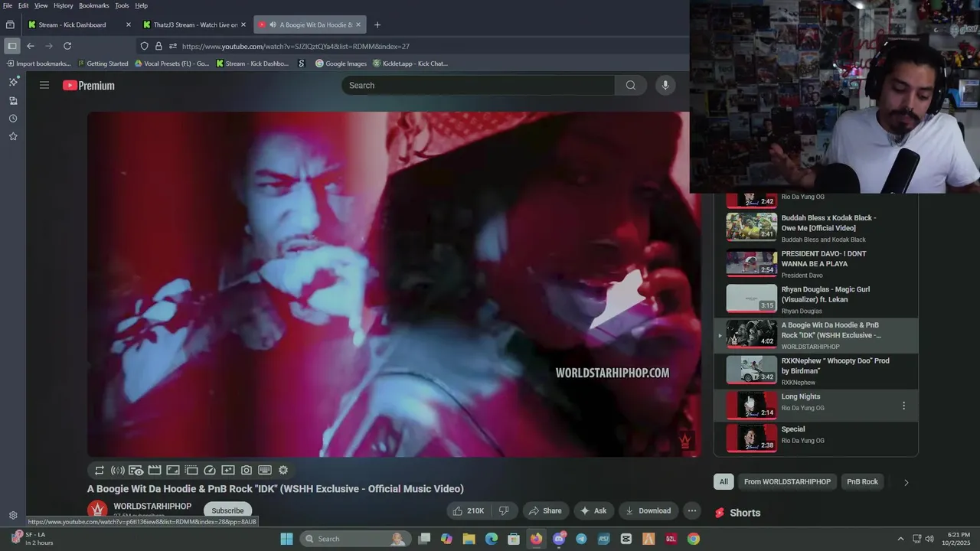Play PRESIDENT DAVO I DONT WANNA BE A PLAYA
The width and height of the screenshot is (980, 551).
pyautogui.click(x=815, y=264)
